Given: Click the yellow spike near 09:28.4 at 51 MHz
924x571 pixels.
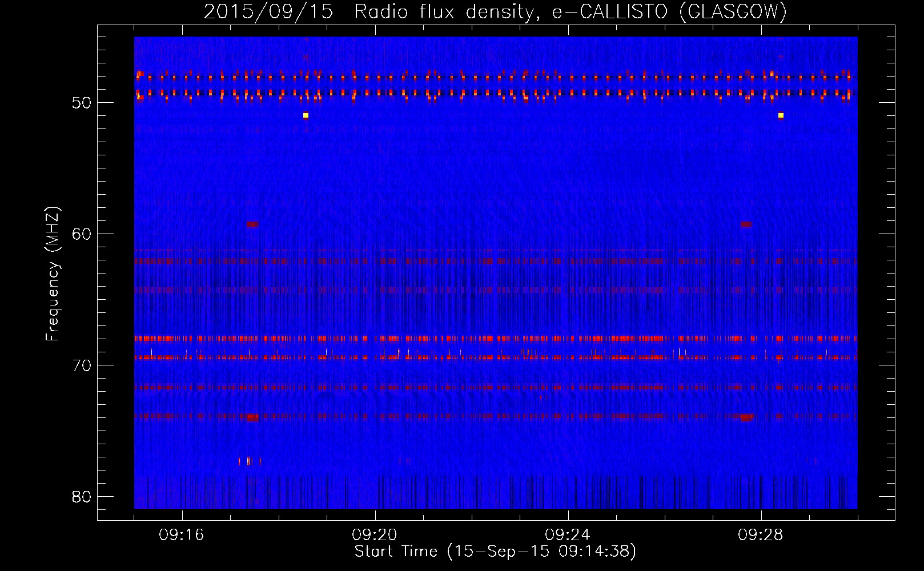Looking at the screenshot, I should (781, 115).
